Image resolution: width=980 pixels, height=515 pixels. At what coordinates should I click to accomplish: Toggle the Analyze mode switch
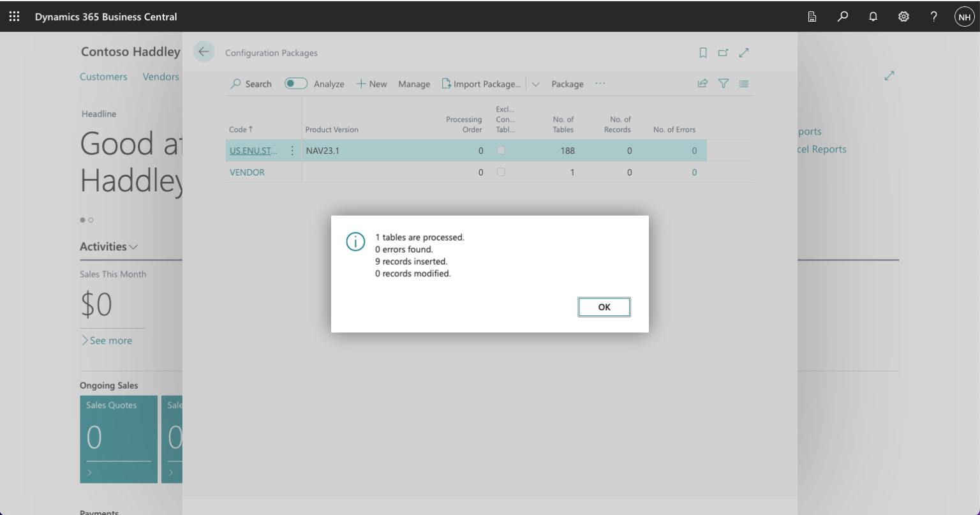[295, 84]
